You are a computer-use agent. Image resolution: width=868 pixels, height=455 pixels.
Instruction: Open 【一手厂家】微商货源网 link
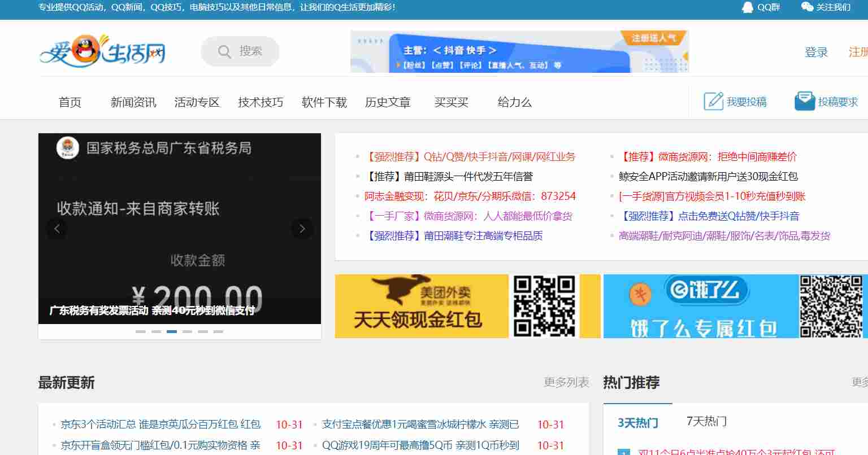pyautogui.click(x=468, y=216)
